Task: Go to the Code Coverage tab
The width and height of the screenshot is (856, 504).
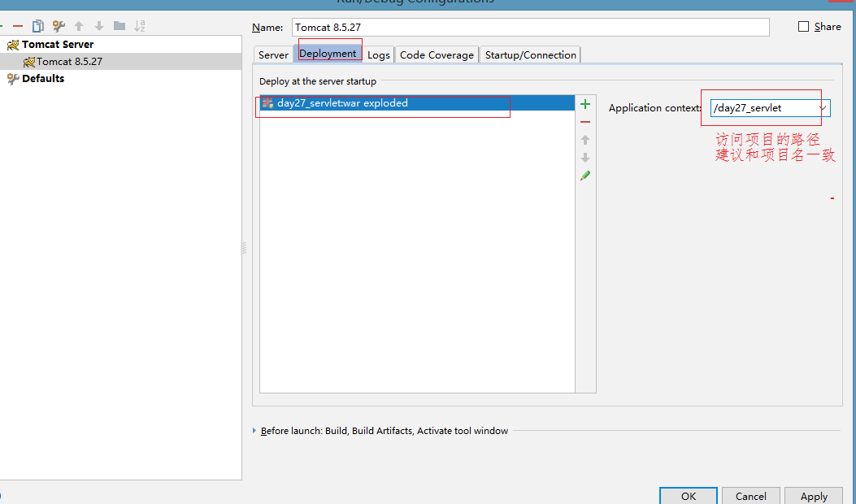Action: (437, 55)
